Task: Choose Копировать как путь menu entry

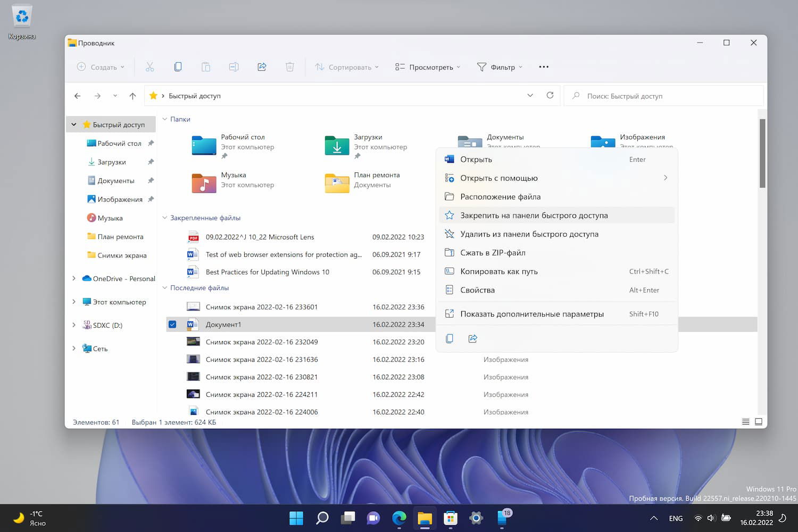Action: coord(499,271)
